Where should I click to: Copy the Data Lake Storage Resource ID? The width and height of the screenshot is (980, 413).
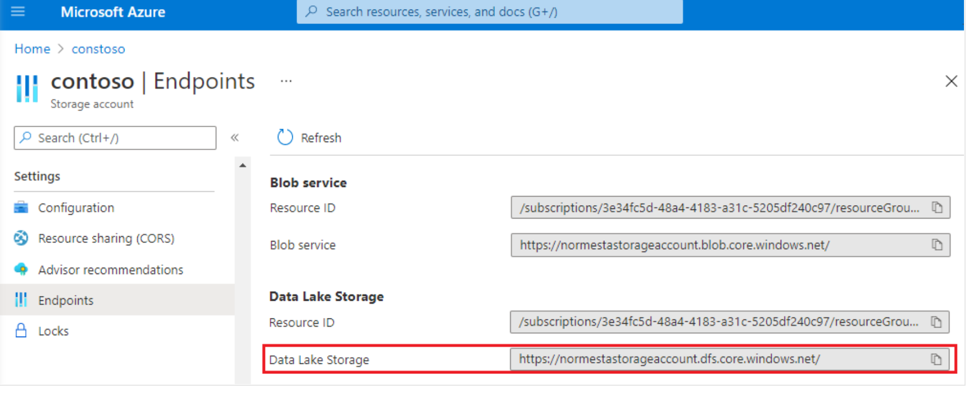936,322
